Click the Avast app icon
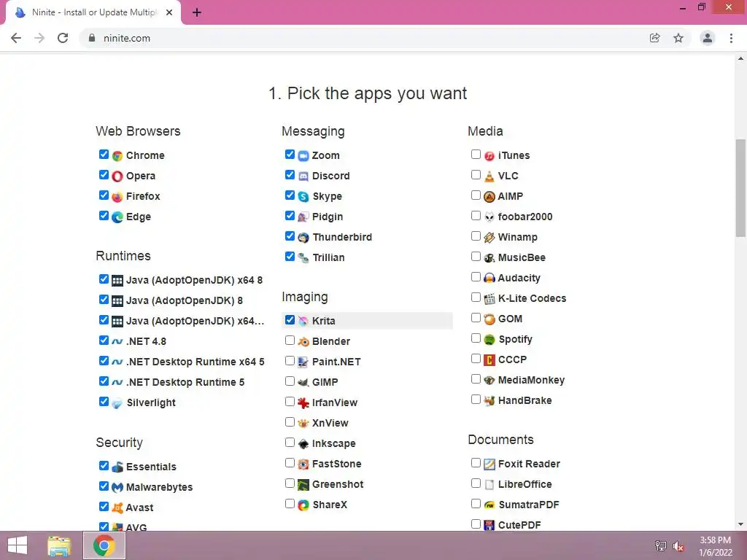Screen dimensions: 747x560 click(x=117, y=508)
